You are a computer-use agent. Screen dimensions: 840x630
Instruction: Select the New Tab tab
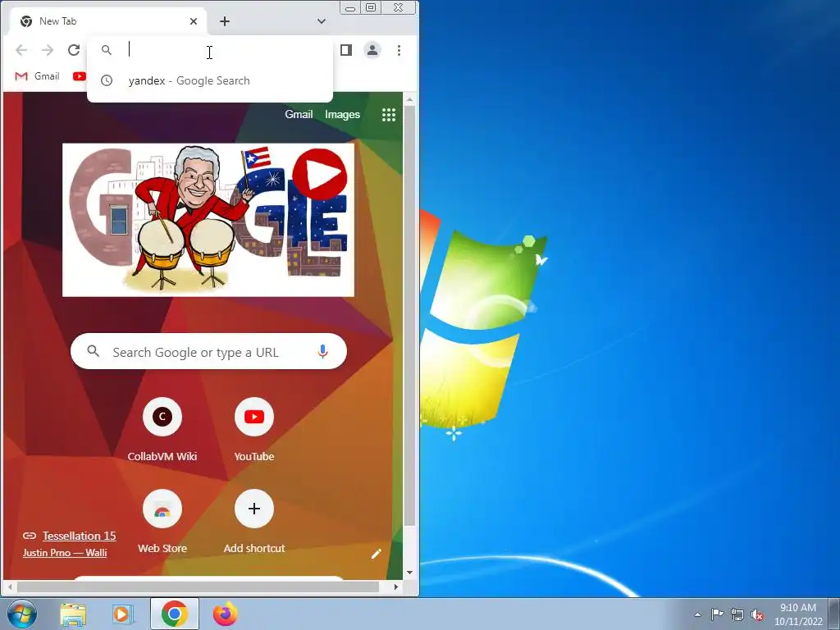pos(107,21)
